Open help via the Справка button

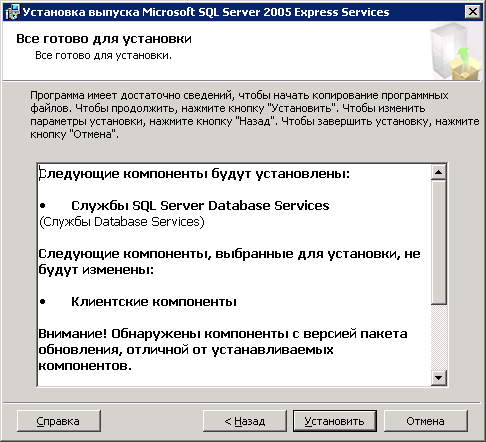(59, 421)
